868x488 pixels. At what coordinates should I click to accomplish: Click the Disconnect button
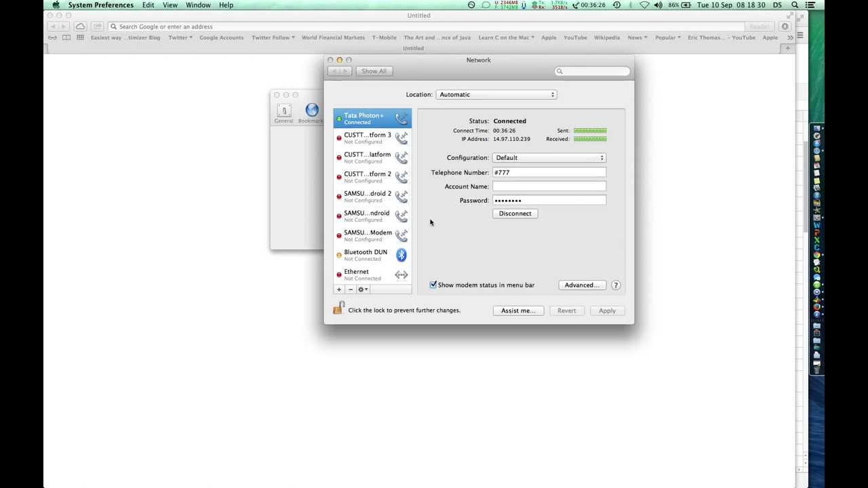click(515, 213)
